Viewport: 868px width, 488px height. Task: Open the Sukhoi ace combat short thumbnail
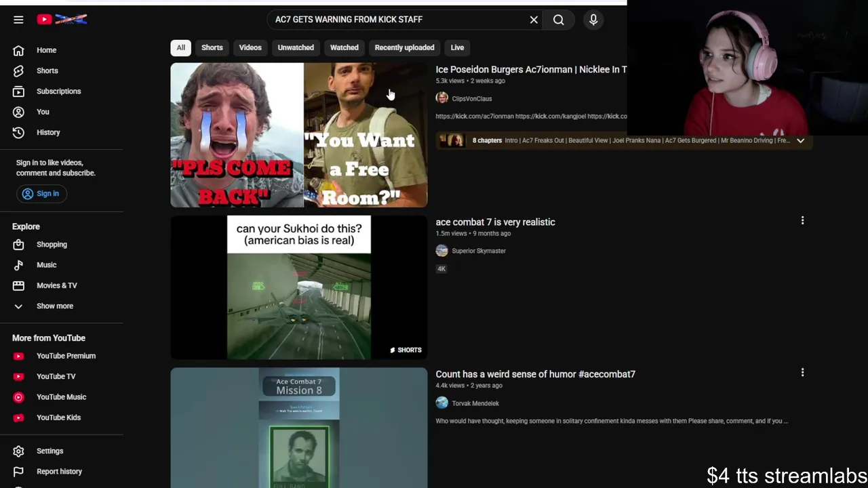coord(299,287)
